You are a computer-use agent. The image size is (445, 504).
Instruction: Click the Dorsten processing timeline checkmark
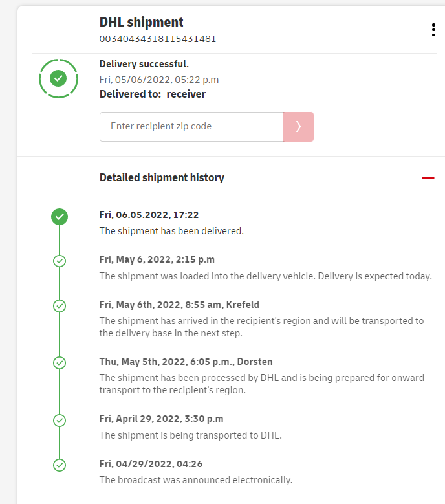[60, 363]
